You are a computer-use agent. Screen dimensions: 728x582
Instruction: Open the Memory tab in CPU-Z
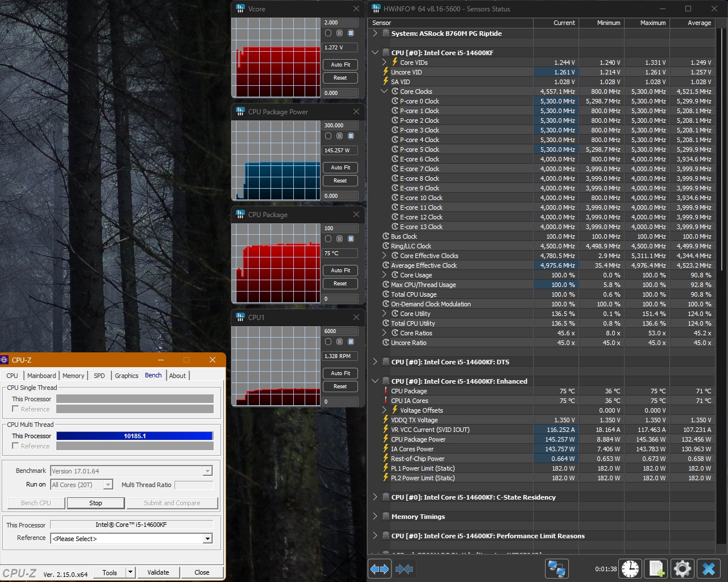(73, 376)
